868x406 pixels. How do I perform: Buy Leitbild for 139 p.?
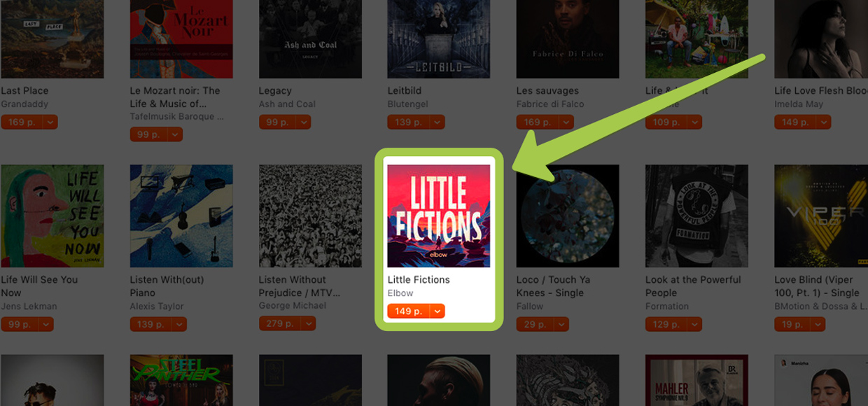click(x=408, y=122)
